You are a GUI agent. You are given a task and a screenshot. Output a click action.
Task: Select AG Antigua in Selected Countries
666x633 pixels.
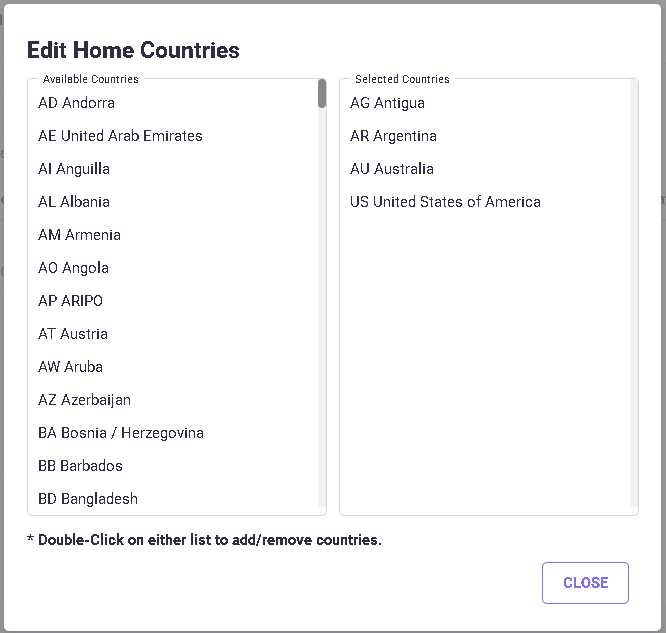[x=387, y=103]
